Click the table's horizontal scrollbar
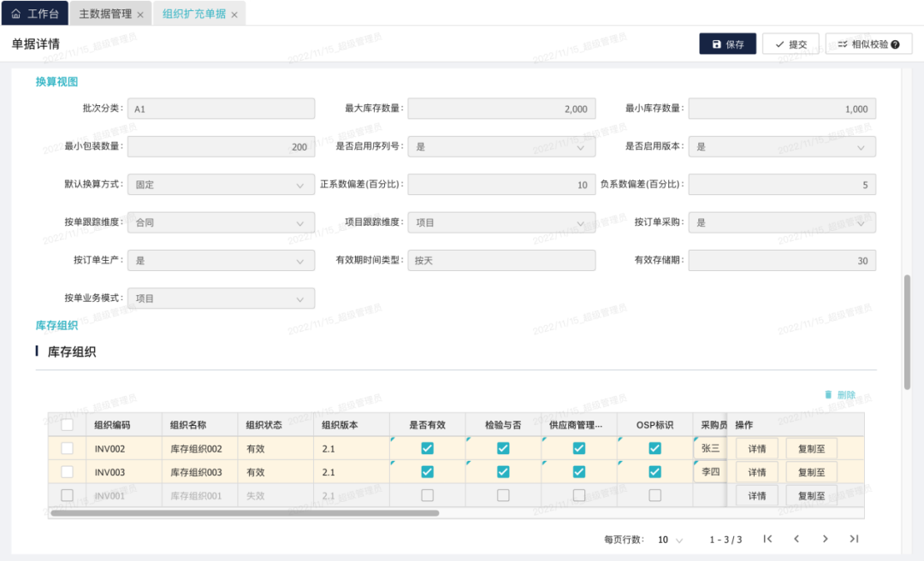 tap(245, 513)
